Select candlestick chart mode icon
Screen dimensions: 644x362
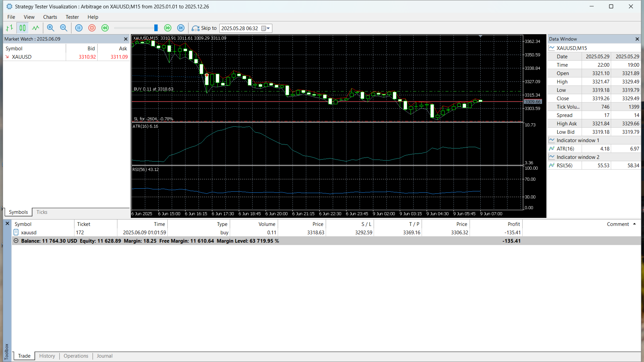[x=22, y=28]
